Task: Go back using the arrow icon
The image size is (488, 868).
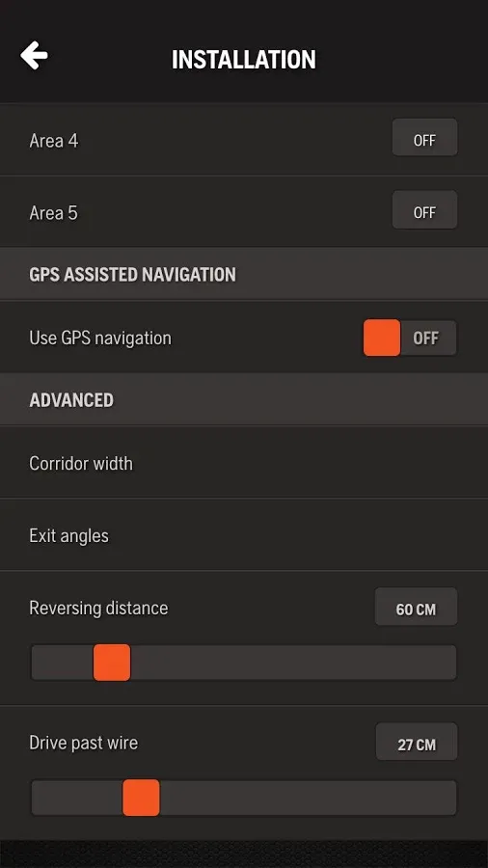Action: (35, 55)
